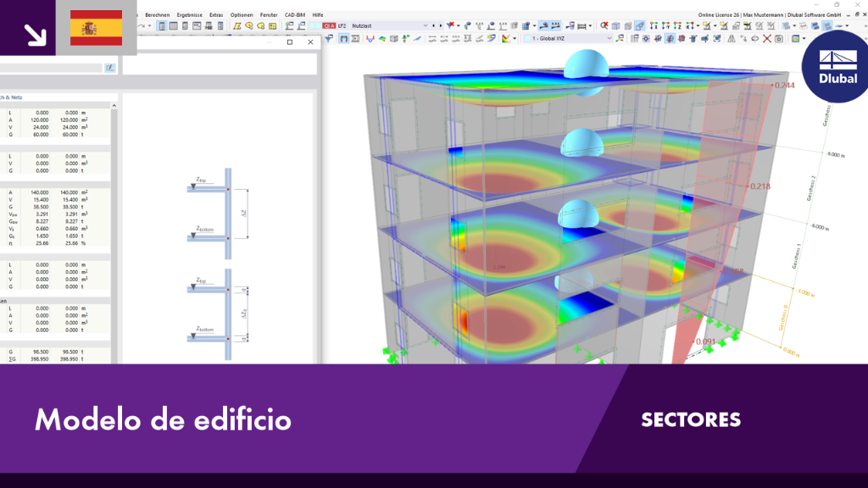Open the Berechnen menu
The width and height of the screenshot is (868, 488).
click(x=157, y=15)
